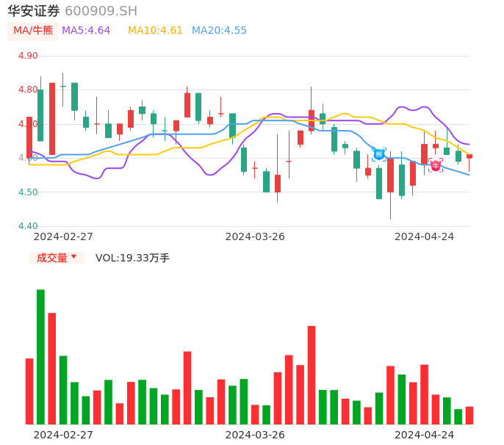The height and width of the screenshot is (445, 504).
Task: Click 2024-03-26 date on the price chart axis
Action: (x=255, y=236)
